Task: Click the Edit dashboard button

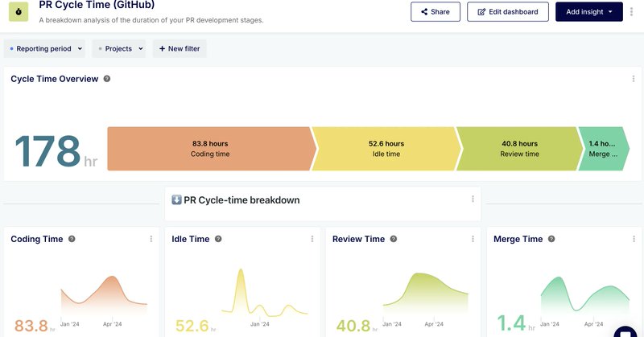Action: pyautogui.click(x=508, y=12)
